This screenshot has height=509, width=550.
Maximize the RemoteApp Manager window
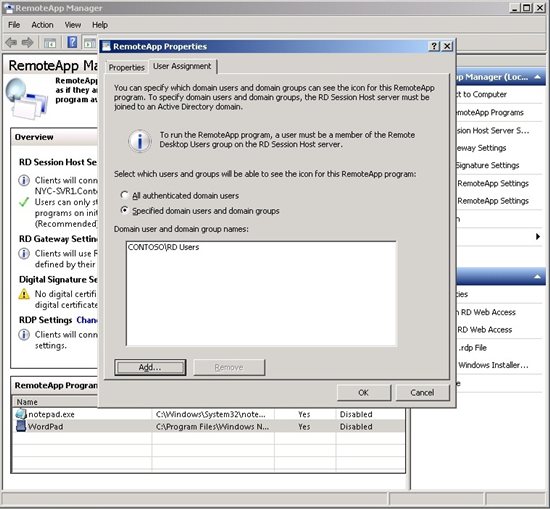coord(526,8)
